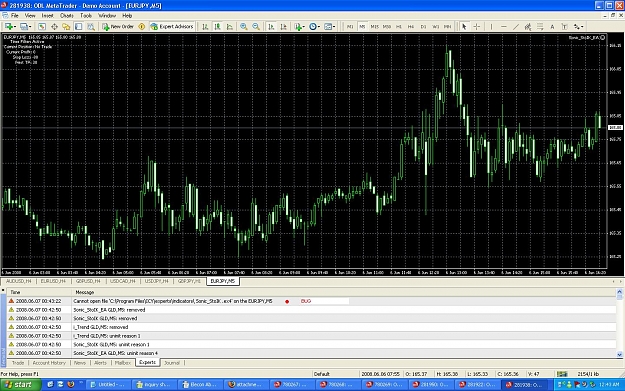Switch chart to bar chart icon
This screenshot has height=391, width=625.
205,26
